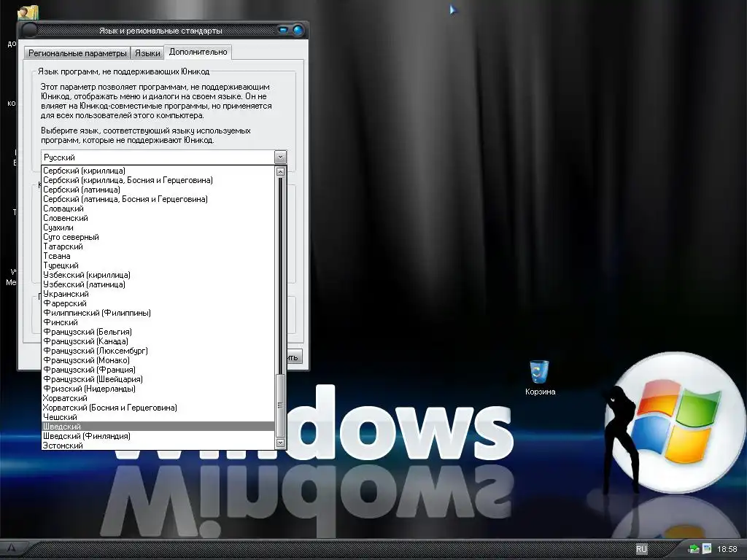Select Тсвана in the language list

click(x=158, y=256)
